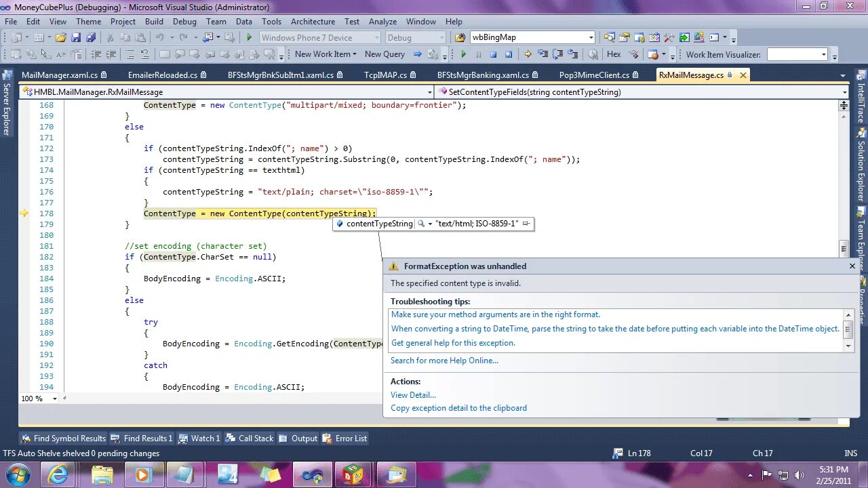The width and height of the screenshot is (868, 488).
Task: Click View Detail... link
Action: point(413,395)
